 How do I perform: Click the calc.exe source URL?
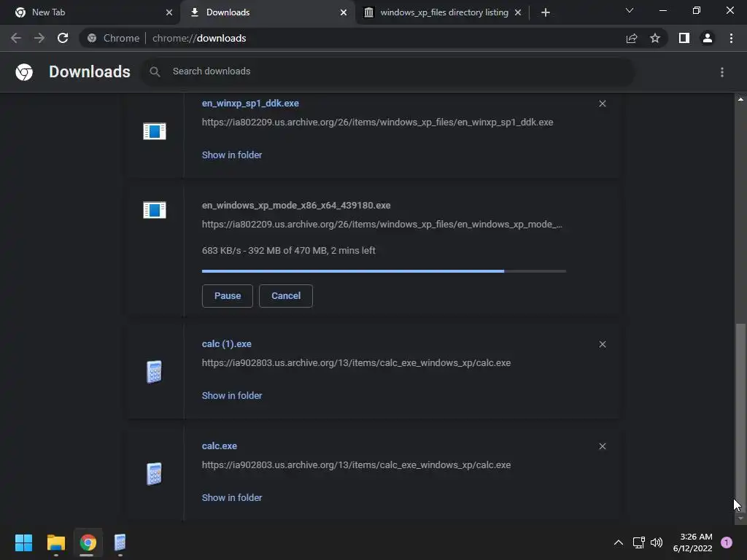(356, 464)
